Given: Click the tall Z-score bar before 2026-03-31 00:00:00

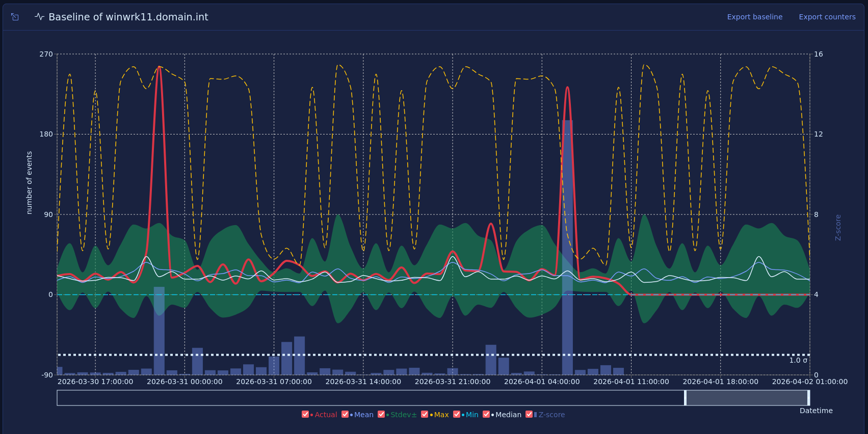Looking at the screenshot, I should click(x=159, y=331).
